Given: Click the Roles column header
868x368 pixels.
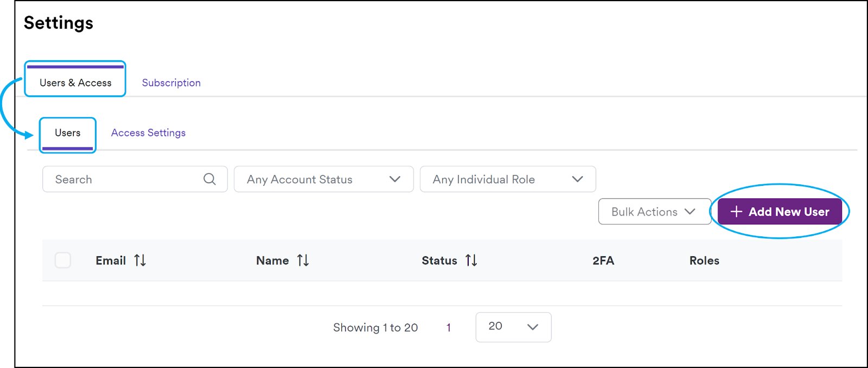Looking at the screenshot, I should pos(704,261).
